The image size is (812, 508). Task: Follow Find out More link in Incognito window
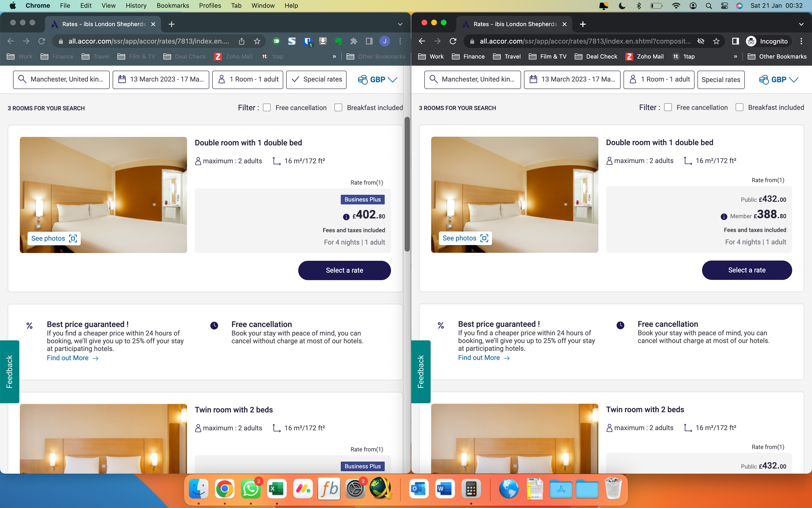tap(484, 358)
